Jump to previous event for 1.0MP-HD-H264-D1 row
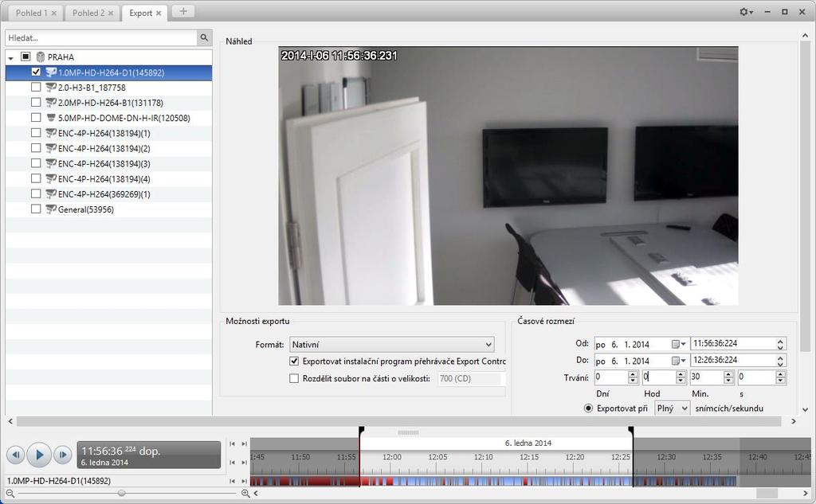 (x=233, y=481)
